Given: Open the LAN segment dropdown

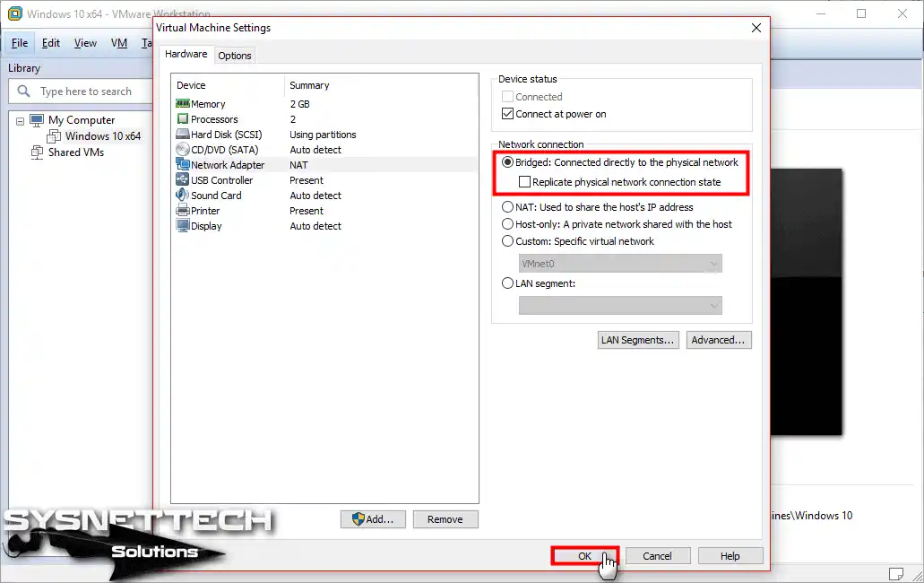Looking at the screenshot, I should click(620, 305).
